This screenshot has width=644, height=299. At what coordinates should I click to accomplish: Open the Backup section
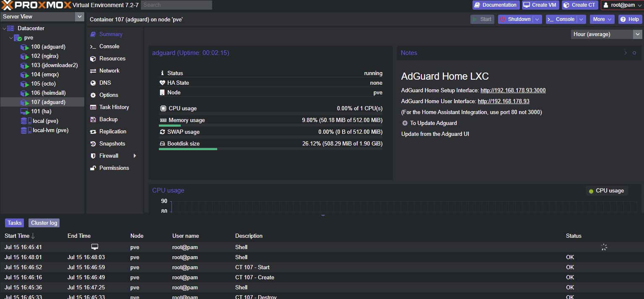tap(114, 120)
